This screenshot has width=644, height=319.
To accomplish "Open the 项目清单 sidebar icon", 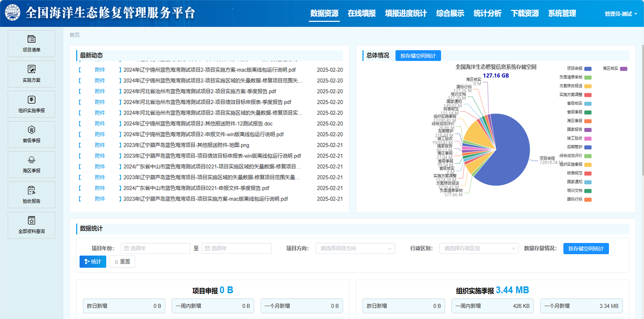I will click(31, 39).
